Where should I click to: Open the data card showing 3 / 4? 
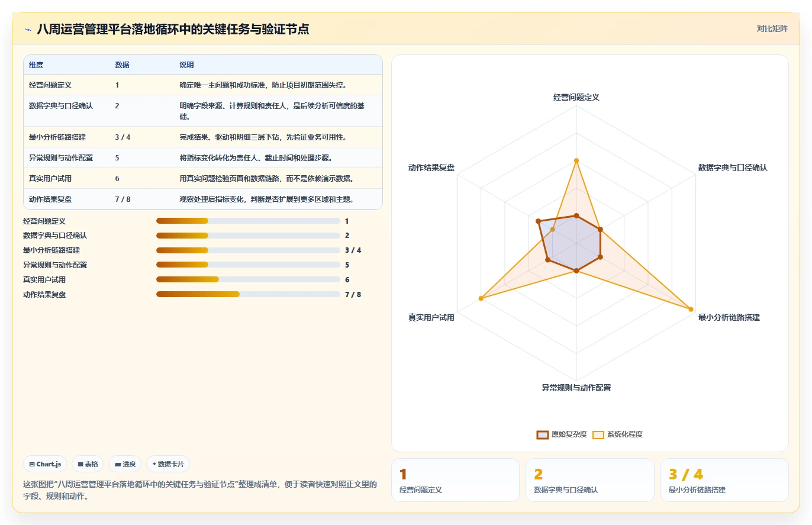coord(725,480)
